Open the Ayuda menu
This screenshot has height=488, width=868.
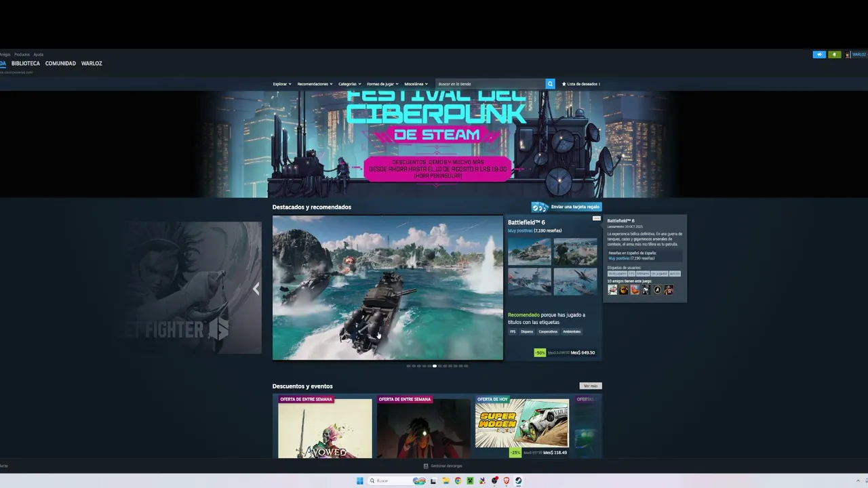click(x=38, y=54)
